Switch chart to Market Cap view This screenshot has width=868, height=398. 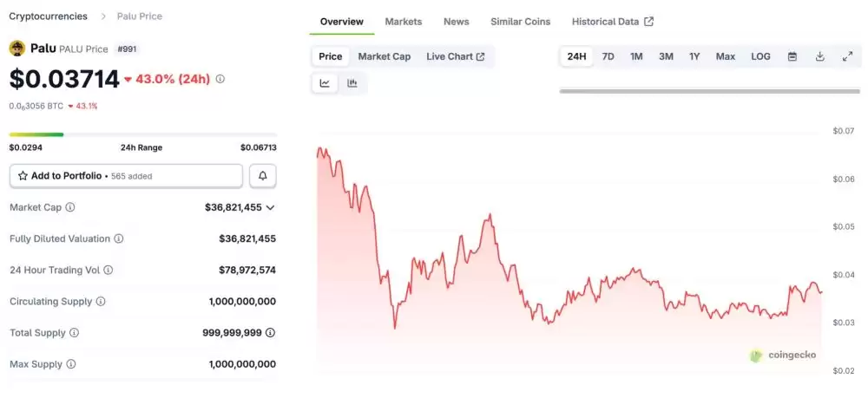[384, 56]
